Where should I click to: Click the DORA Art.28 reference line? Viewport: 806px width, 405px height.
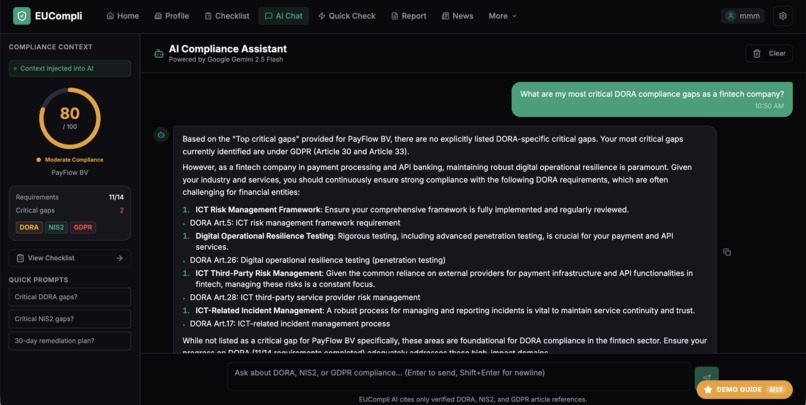coord(305,297)
